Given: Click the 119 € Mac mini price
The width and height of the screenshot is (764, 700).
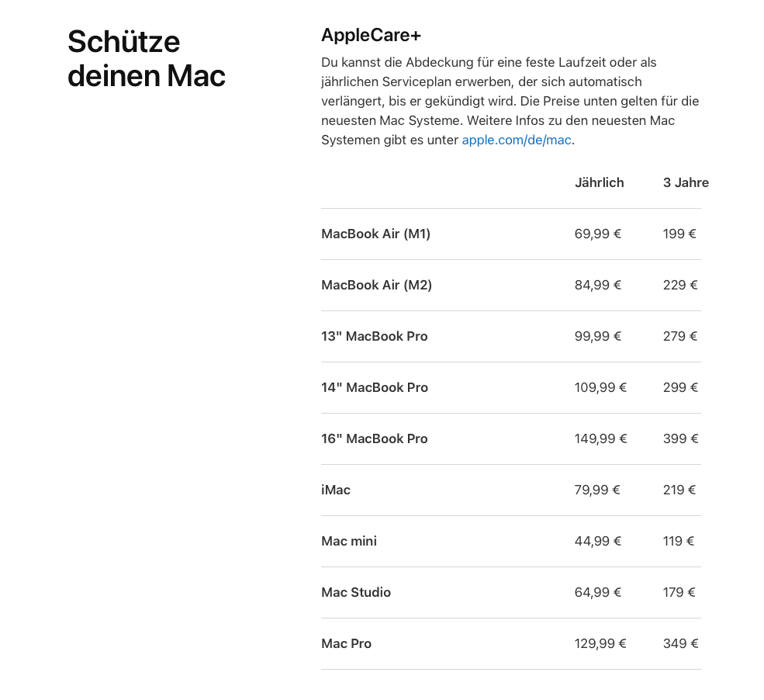Looking at the screenshot, I should click(x=679, y=541).
